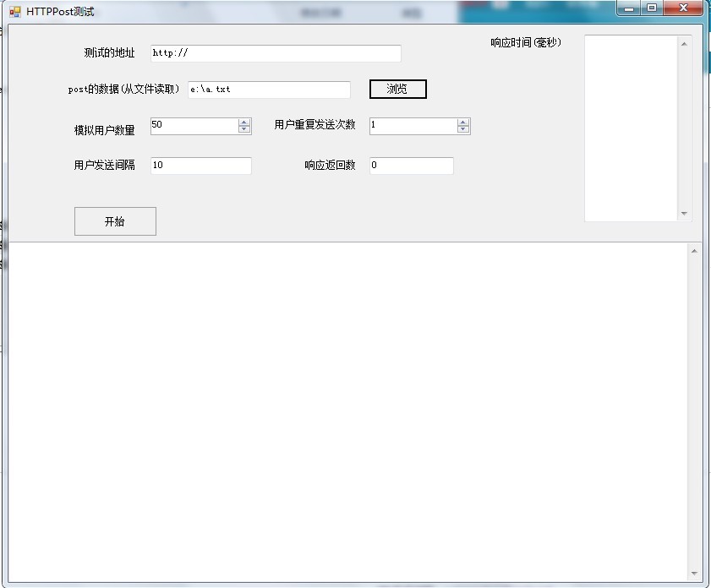This screenshot has height=588, width=711.
Task: Click the 用户重复发送次数 label
Action: [314, 124]
